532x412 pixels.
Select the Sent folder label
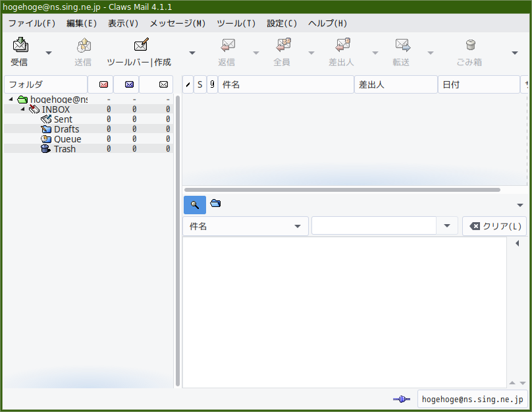pyautogui.click(x=63, y=119)
